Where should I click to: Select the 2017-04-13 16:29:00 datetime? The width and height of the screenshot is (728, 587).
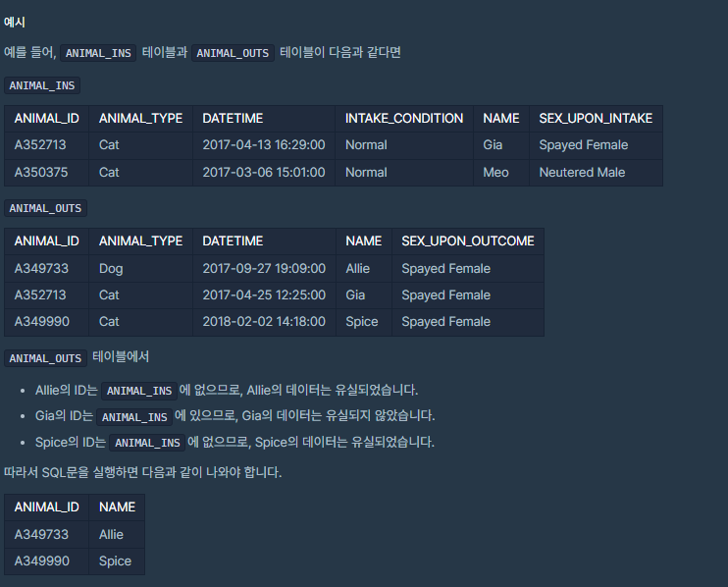pyautogui.click(x=264, y=145)
